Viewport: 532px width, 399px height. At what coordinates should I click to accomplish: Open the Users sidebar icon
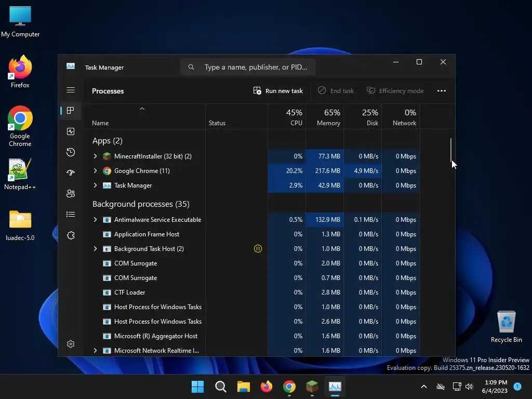pyautogui.click(x=71, y=193)
